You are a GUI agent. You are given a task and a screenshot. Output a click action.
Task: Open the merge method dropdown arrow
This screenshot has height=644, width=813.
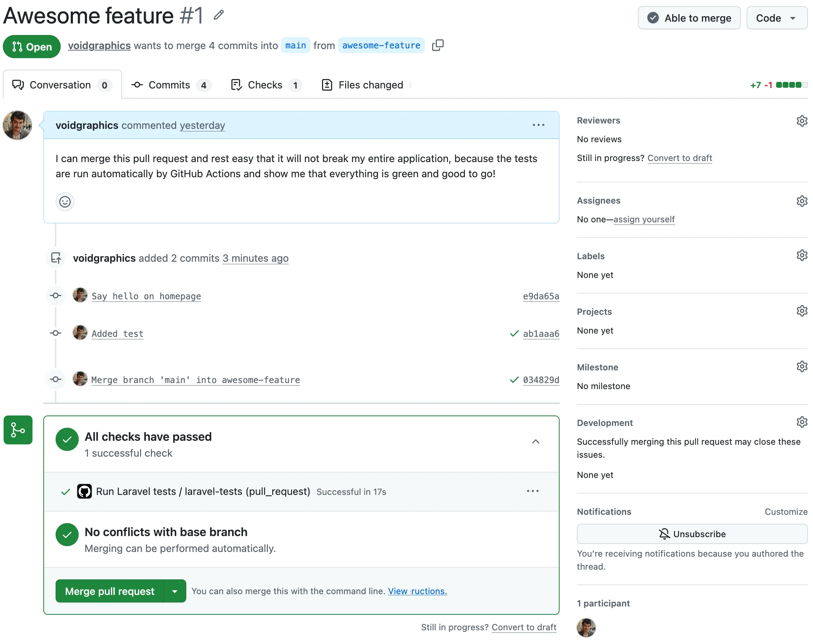click(175, 591)
